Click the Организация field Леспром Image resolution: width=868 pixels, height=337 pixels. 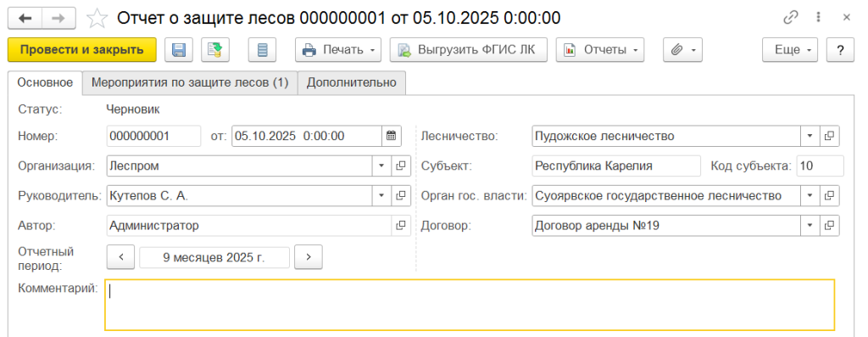tap(239, 166)
